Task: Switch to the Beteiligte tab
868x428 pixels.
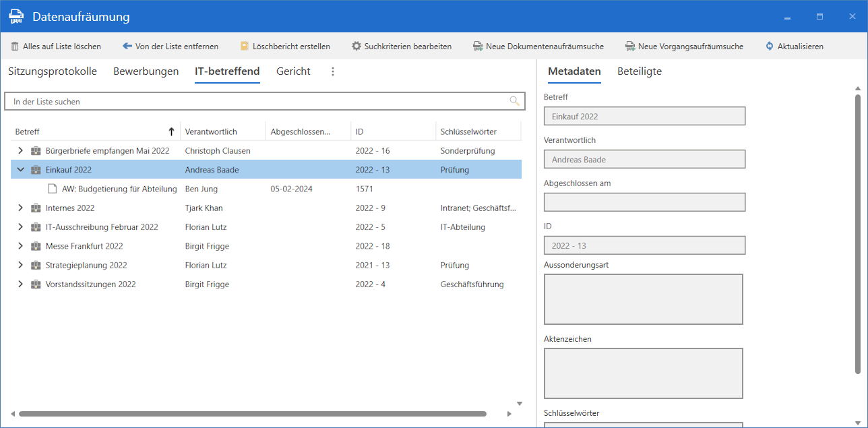Action: tap(639, 71)
